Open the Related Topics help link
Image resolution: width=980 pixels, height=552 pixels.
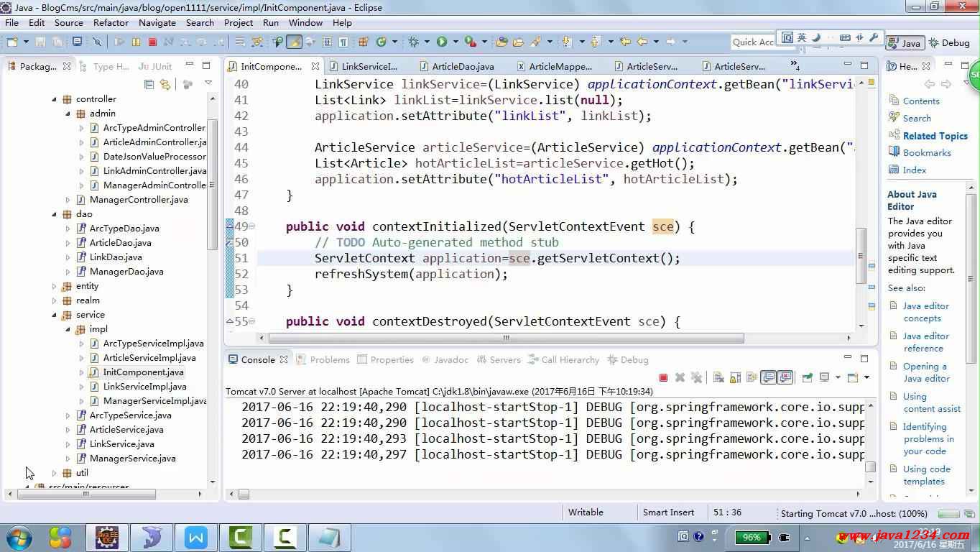click(935, 136)
